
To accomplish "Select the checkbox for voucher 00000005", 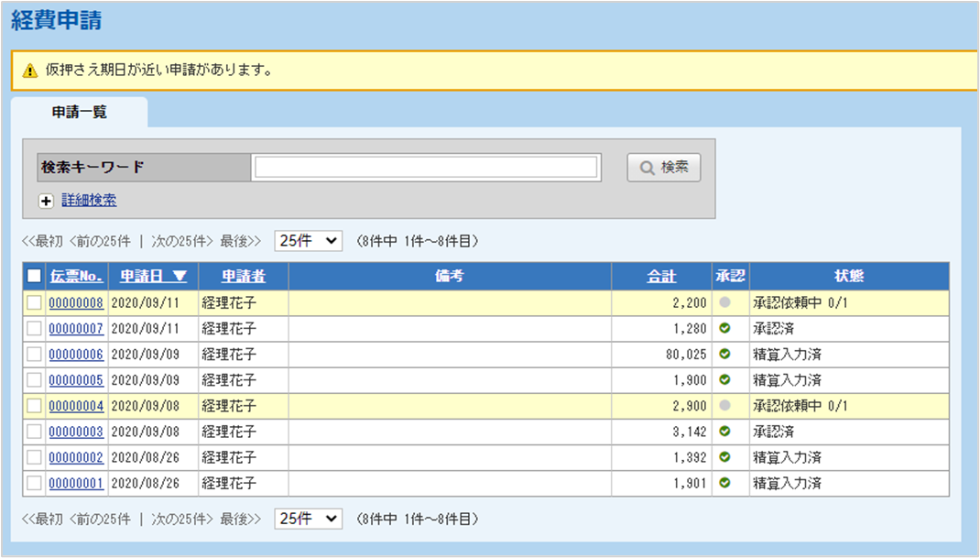I will click(x=34, y=380).
